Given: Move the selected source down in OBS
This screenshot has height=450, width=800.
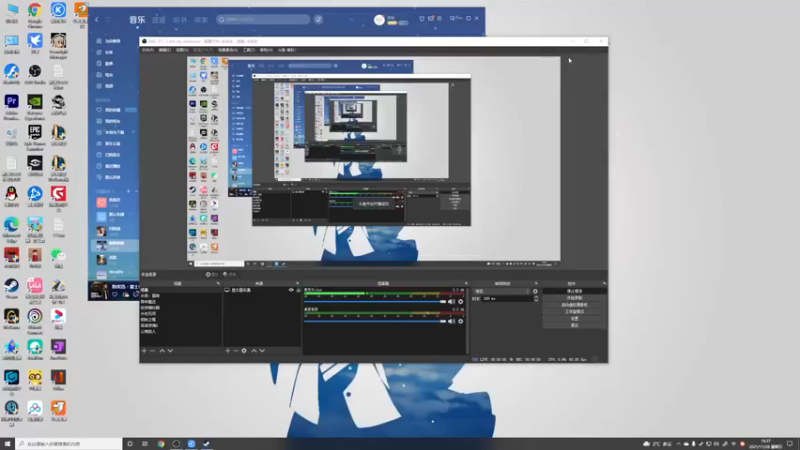Looking at the screenshot, I should click(262, 351).
